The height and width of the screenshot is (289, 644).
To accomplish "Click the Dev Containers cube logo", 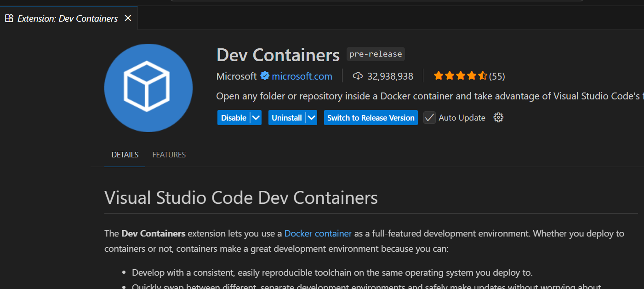I will pos(148,87).
